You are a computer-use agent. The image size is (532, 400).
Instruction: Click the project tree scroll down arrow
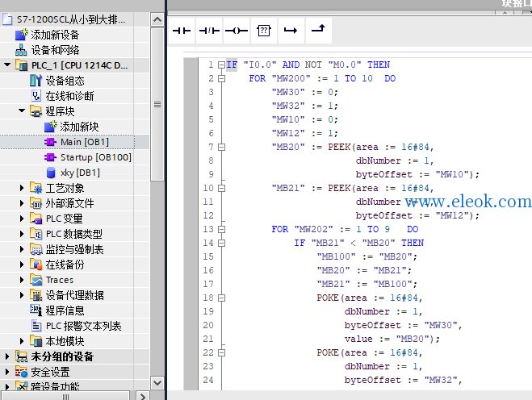click(157, 383)
